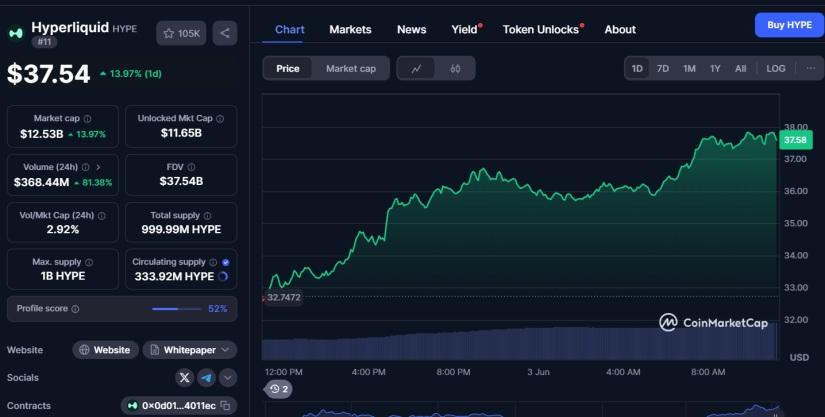Click the #11 rank badge

tap(44, 42)
